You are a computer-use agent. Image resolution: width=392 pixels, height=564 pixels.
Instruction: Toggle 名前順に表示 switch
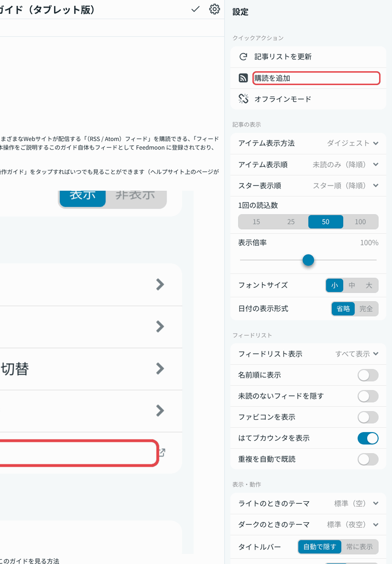(368, 375)
